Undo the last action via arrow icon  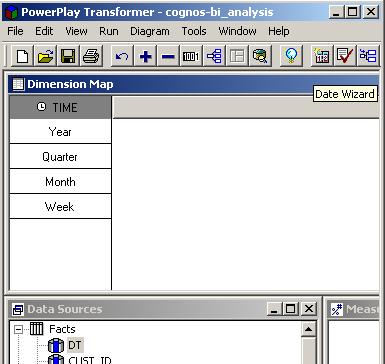click(122, 56)
